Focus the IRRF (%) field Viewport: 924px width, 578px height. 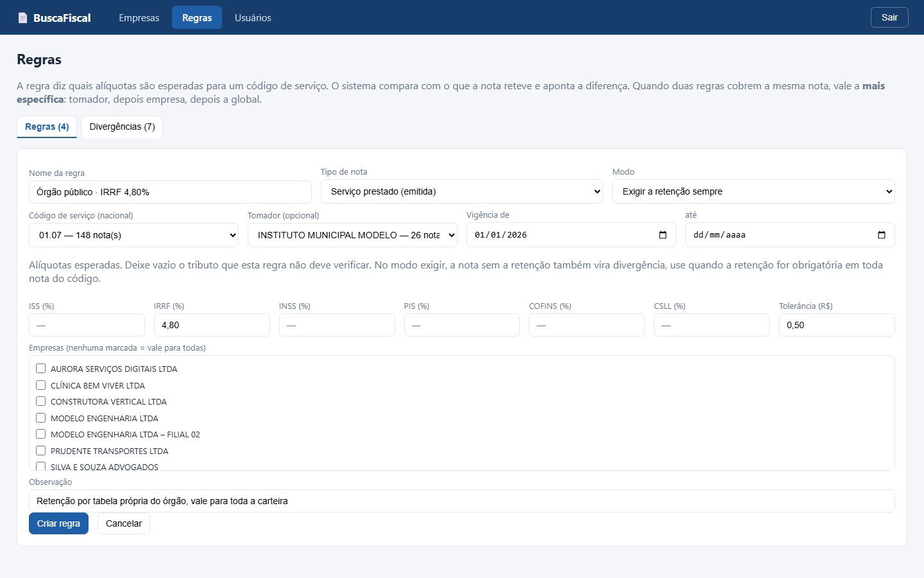coord(212,325)
